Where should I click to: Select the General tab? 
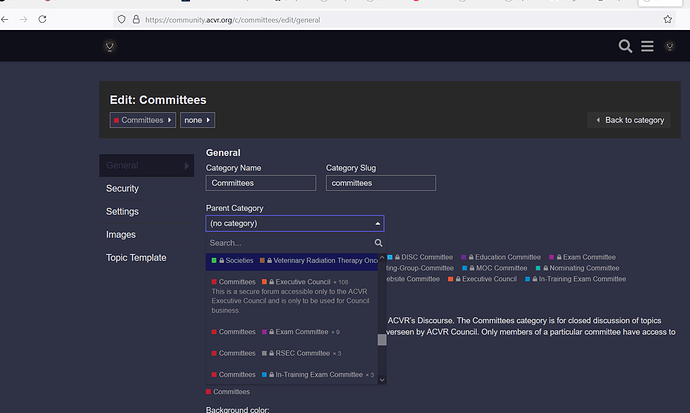tap(147, 165)
